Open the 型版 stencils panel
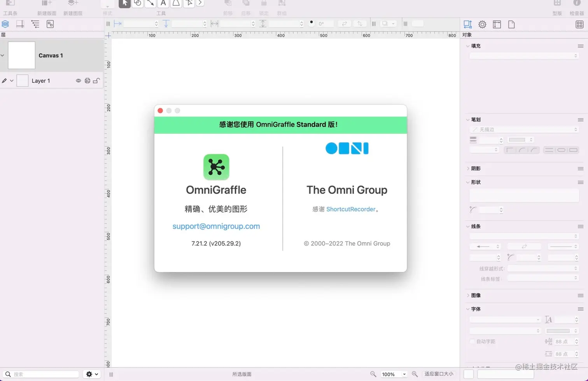 [557, 3]
